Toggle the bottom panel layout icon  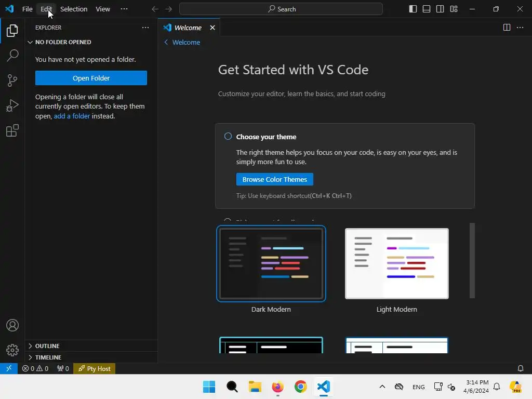click(x=427, y=9)
